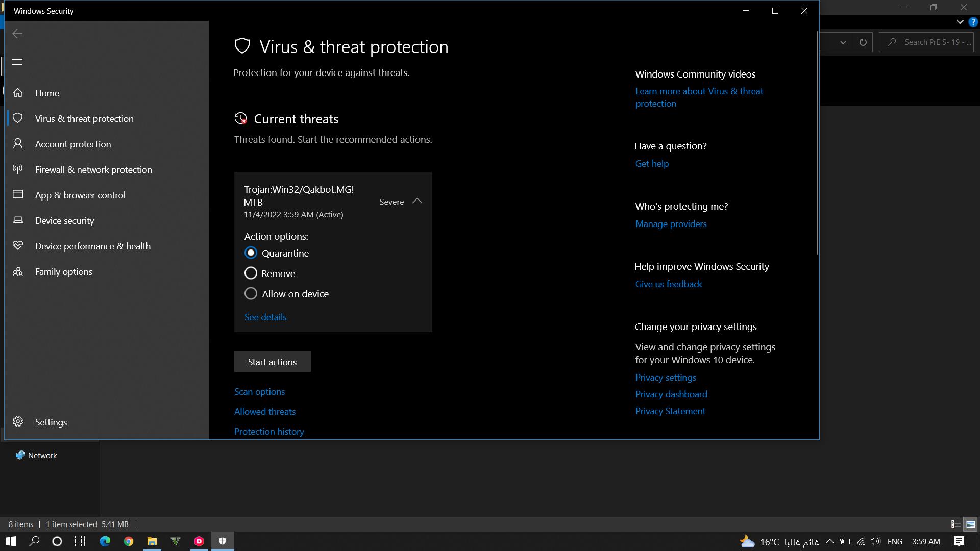Open the hamburger navigation menu
Screen dimensions: 980x551
17,62
